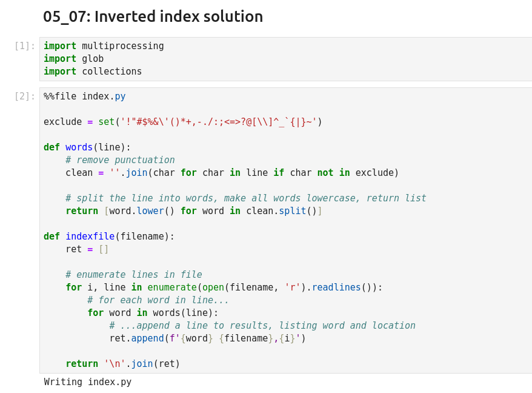This screenshot has width=532, height=393.
Task: Select the first cell's [1] prompt
Action: [24, 46]
